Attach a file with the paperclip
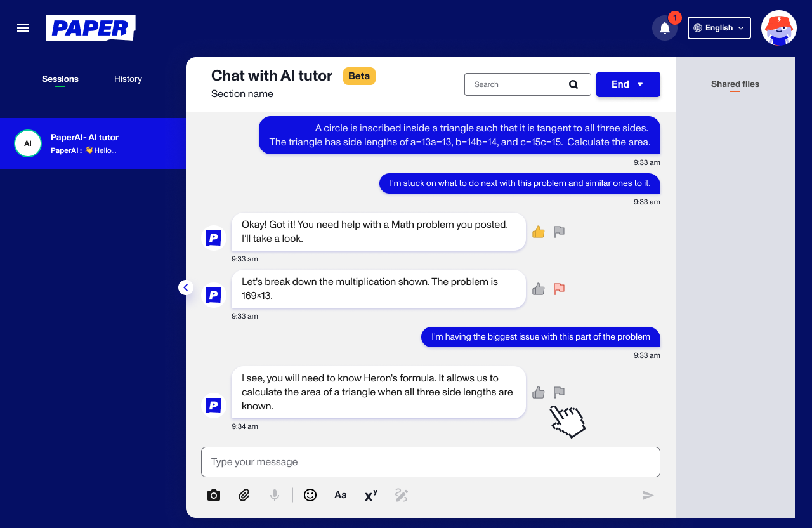 click(244, 495)
